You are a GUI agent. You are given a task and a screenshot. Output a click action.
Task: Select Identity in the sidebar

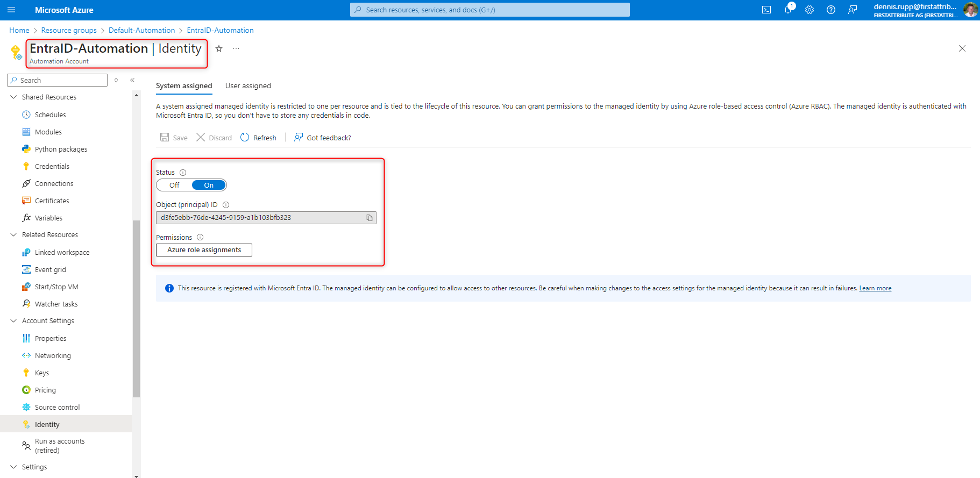[x=66, y=424]
